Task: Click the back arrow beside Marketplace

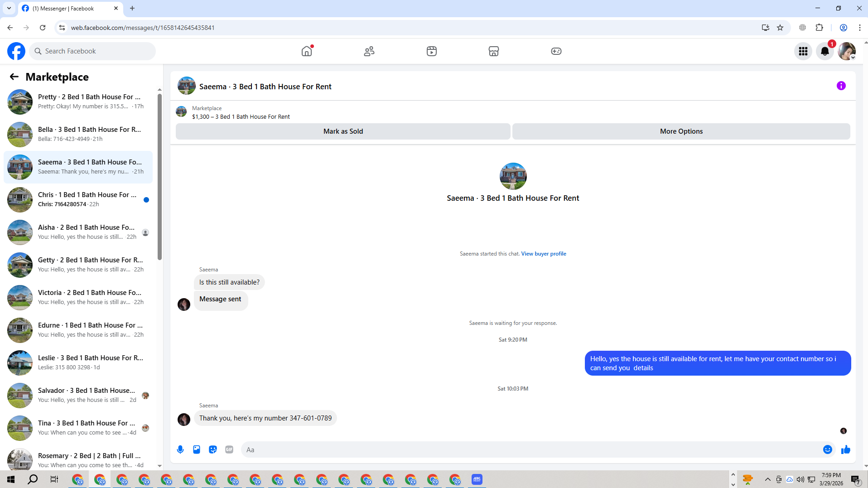Action: point(14,77)
